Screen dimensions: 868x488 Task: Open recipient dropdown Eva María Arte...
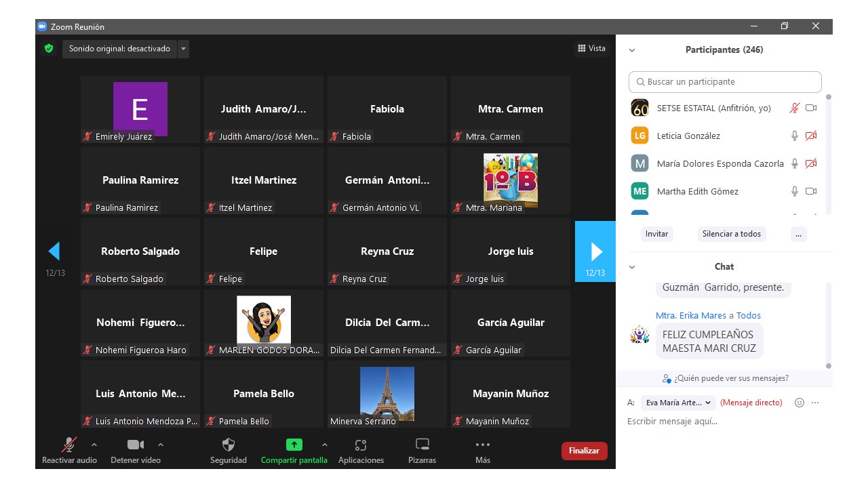[x=678, y=403]
